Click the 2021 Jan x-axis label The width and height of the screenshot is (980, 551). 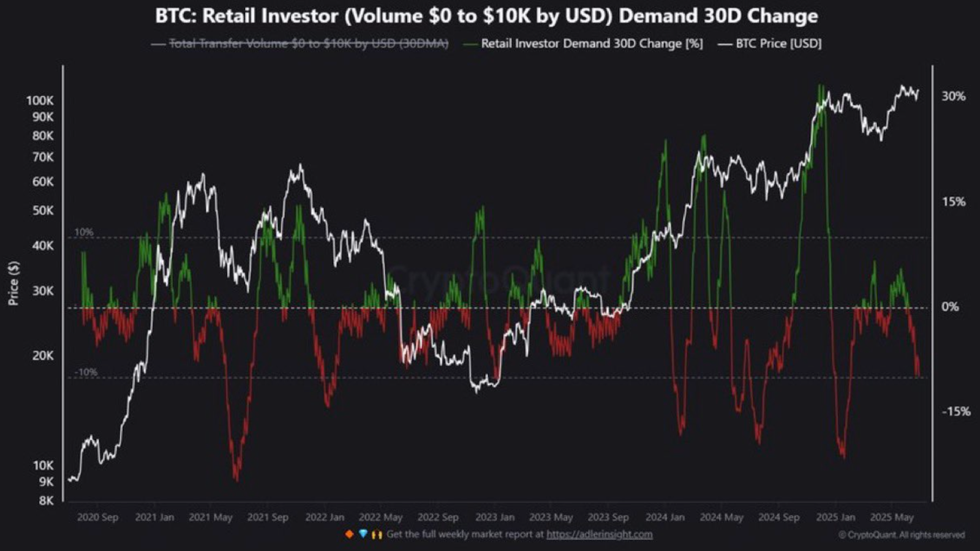154,517
